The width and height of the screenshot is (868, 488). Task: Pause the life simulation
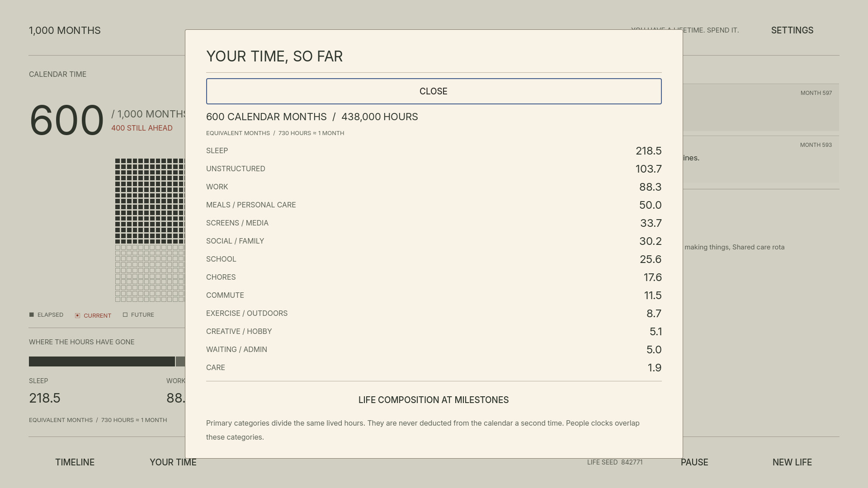click(694, 462)
